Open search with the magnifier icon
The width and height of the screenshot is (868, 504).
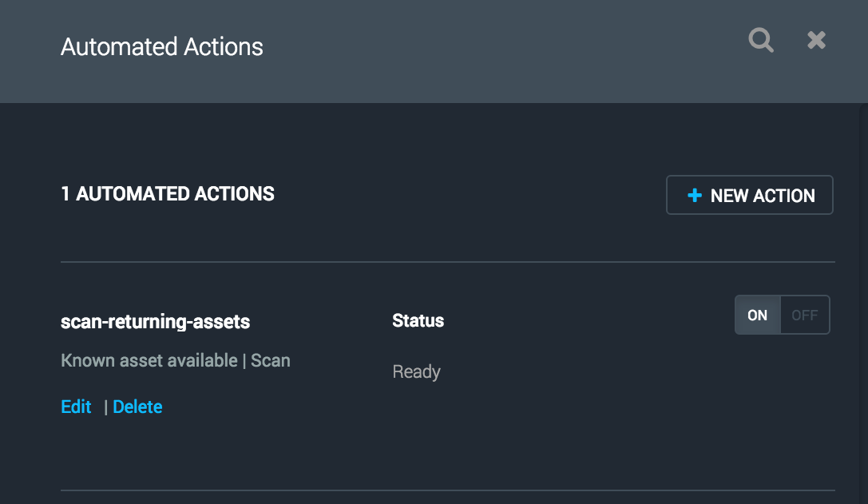pos(760,40)
